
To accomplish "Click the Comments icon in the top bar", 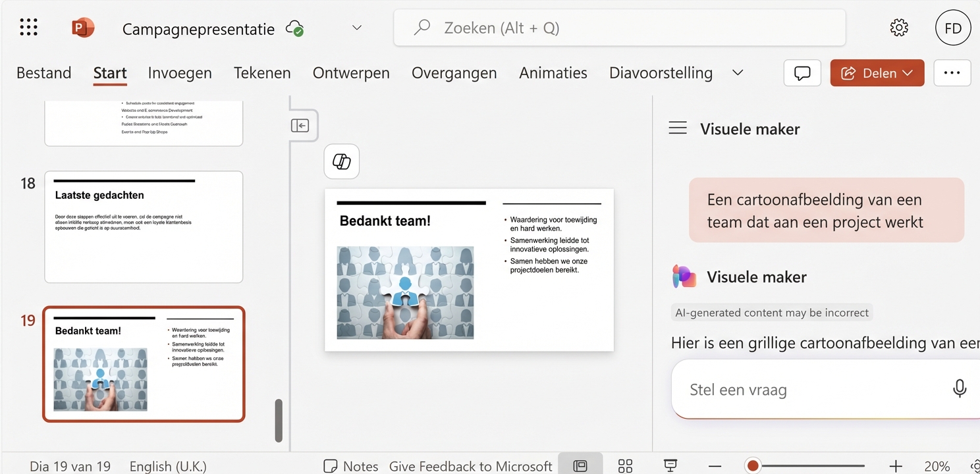I will (x=802, y=73).
